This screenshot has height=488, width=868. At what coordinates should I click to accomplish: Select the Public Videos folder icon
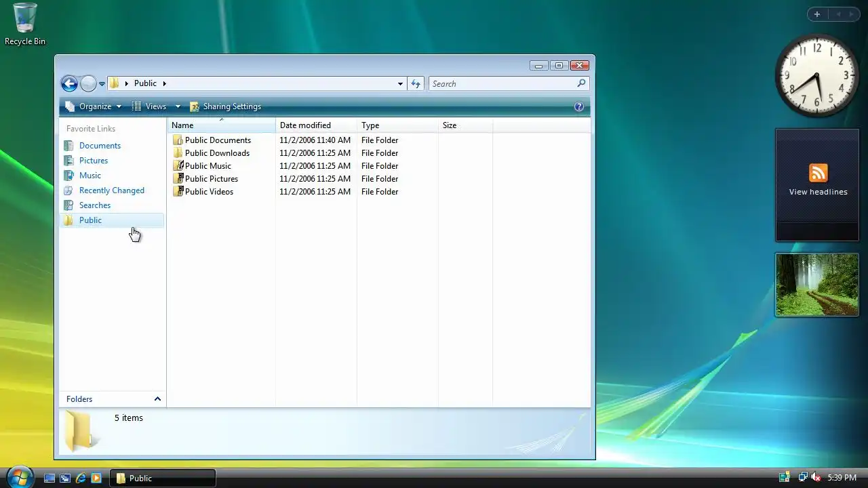(x=178, y=192)
